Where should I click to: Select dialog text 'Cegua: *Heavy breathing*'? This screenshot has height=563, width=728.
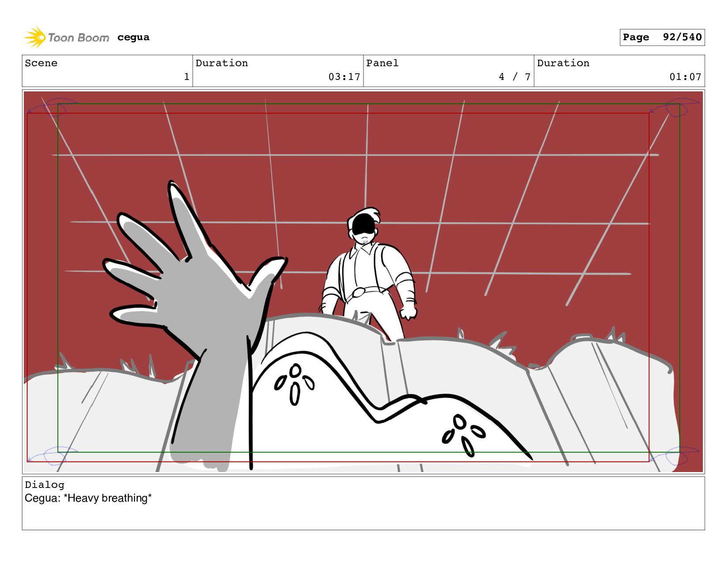click(88, 498)
